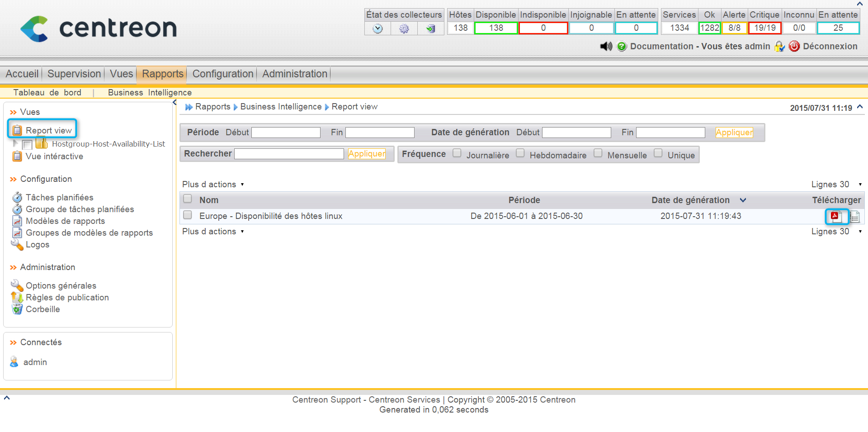868x432 pixels.
Task: Click the centreon logo
Action: (x=99, y=28)
